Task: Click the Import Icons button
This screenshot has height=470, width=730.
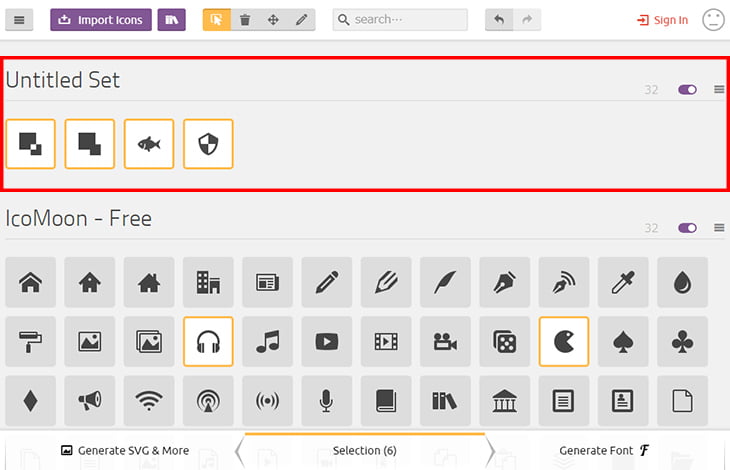Action: pyautogui.click(x=101, y=20)
